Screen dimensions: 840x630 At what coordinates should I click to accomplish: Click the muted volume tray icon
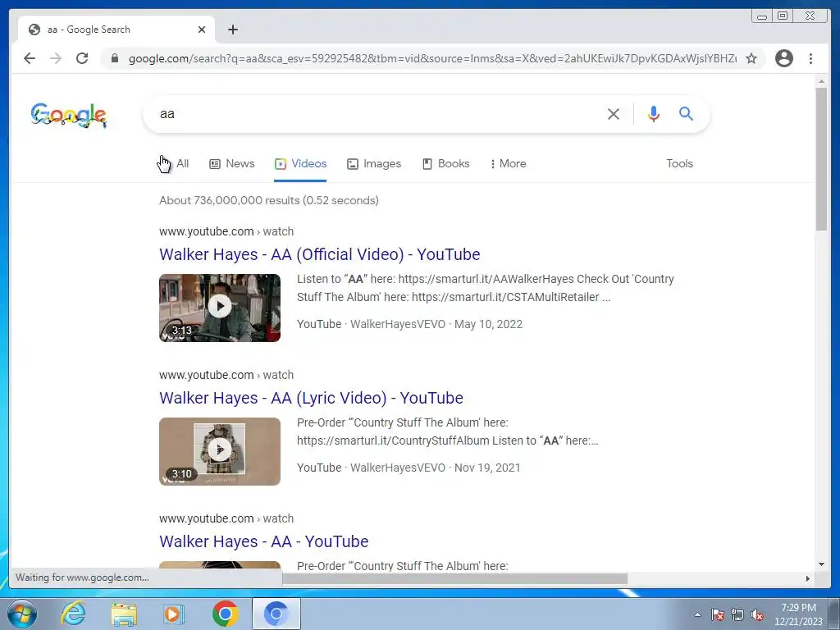(x=757, y=614)
